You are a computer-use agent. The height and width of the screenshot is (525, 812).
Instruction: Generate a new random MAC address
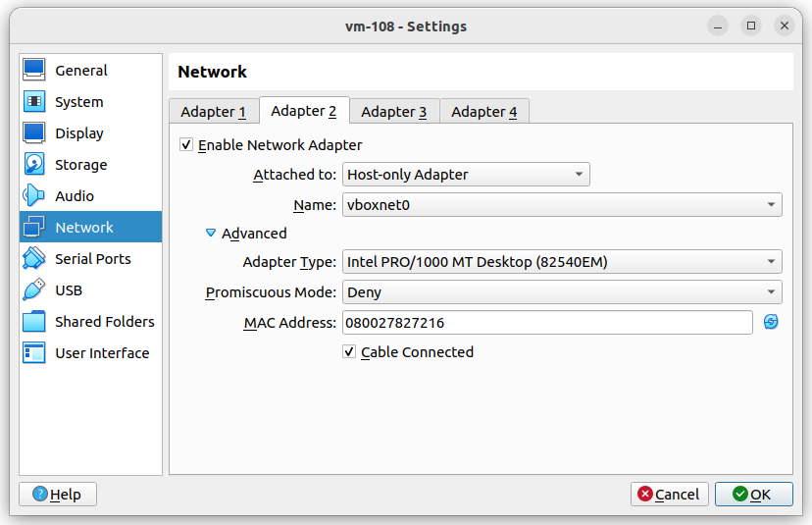pyautogui.click(x=771, y=322)
